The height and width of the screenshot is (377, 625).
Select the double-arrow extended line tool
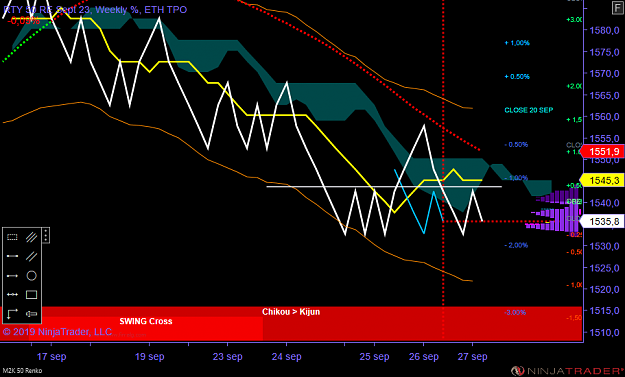click(12, 295)
